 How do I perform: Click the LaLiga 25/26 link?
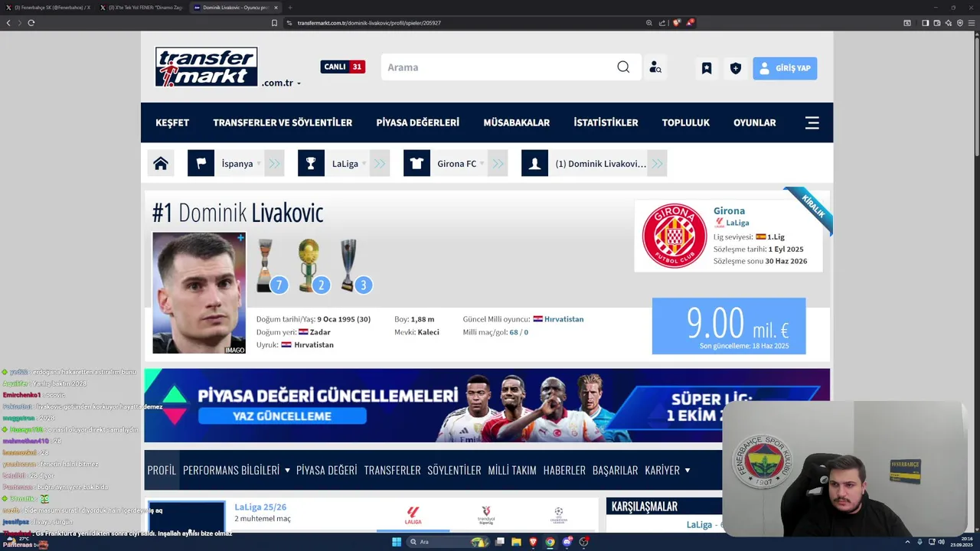tap(260, 507)
